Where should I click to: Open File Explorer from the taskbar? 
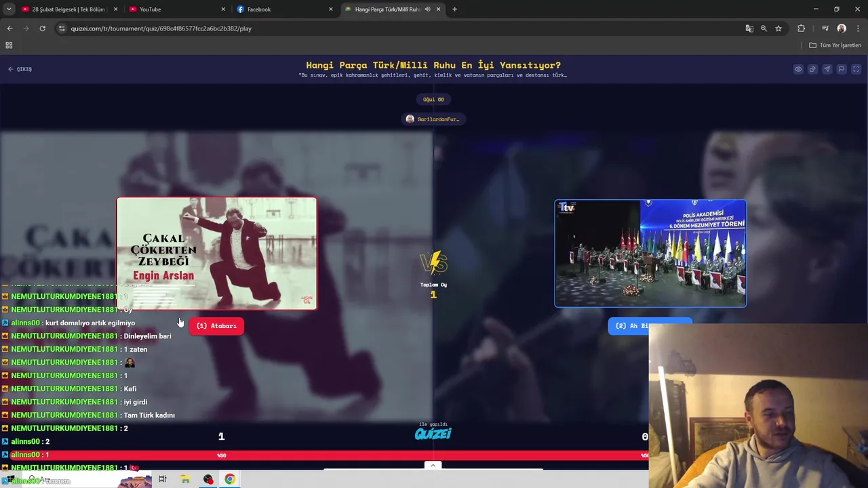click(185, 479)
